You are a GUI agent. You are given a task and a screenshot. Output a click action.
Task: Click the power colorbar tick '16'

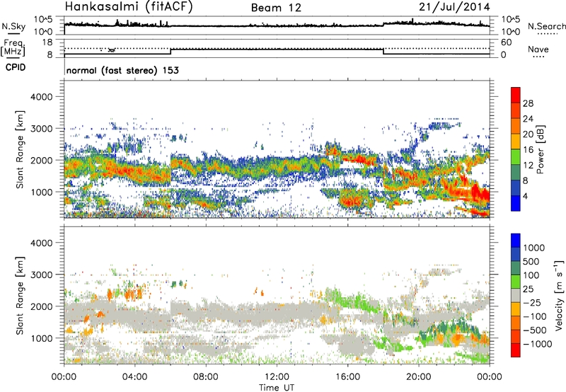click(528, 150)
